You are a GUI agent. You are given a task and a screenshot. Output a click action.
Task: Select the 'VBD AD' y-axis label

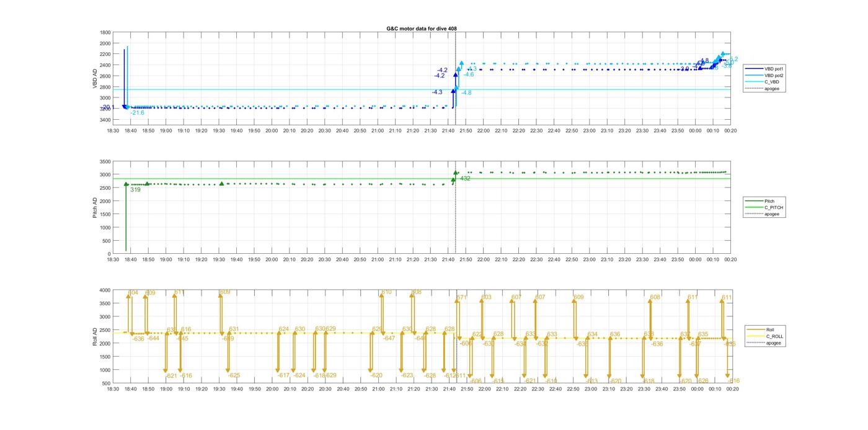coord(95,78)
